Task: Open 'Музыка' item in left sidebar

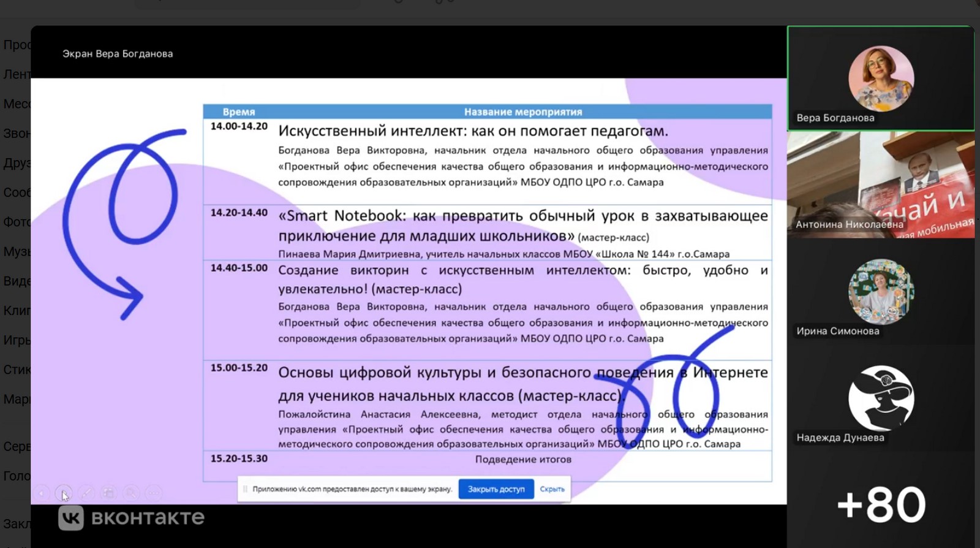Action: click(16, 251)
